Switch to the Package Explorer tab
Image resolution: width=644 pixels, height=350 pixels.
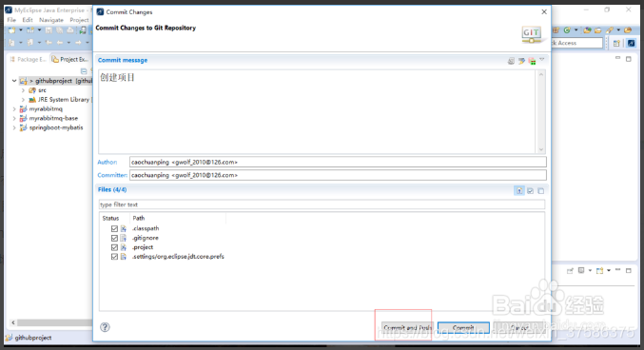(x=28, y=60)
